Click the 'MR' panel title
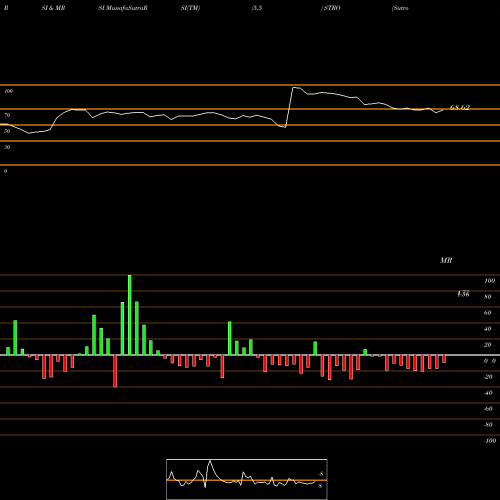Viewport: 500px width, 500px height. (446, 260)
